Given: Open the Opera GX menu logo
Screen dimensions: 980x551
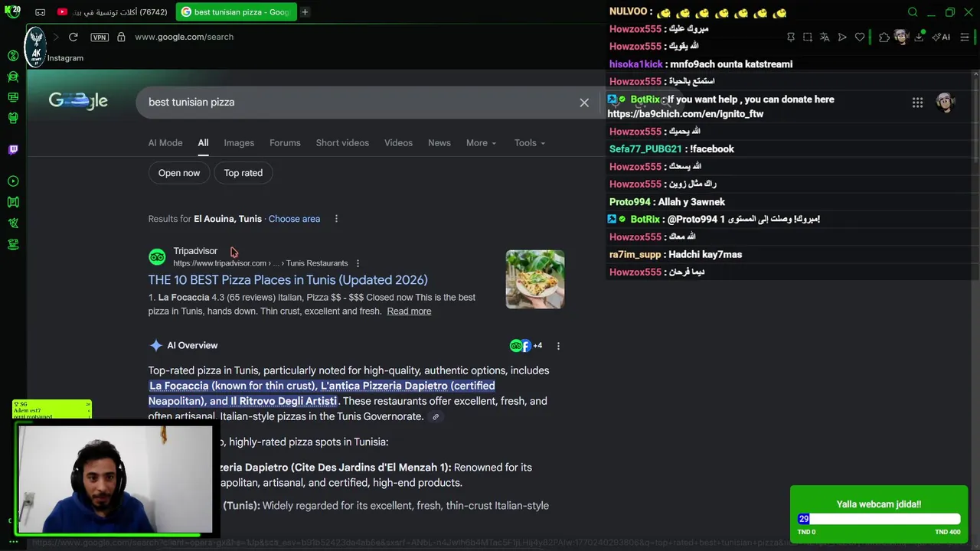Looking at the screenshot, I should pos(11,11).
